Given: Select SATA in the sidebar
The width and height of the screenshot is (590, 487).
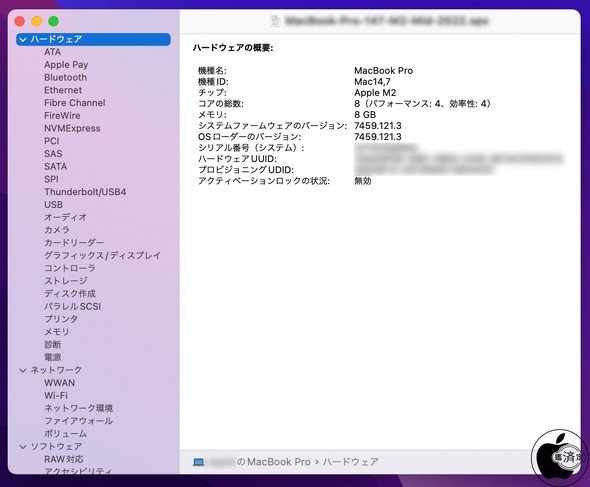Looking at the screenshot, I should point(55,166).
